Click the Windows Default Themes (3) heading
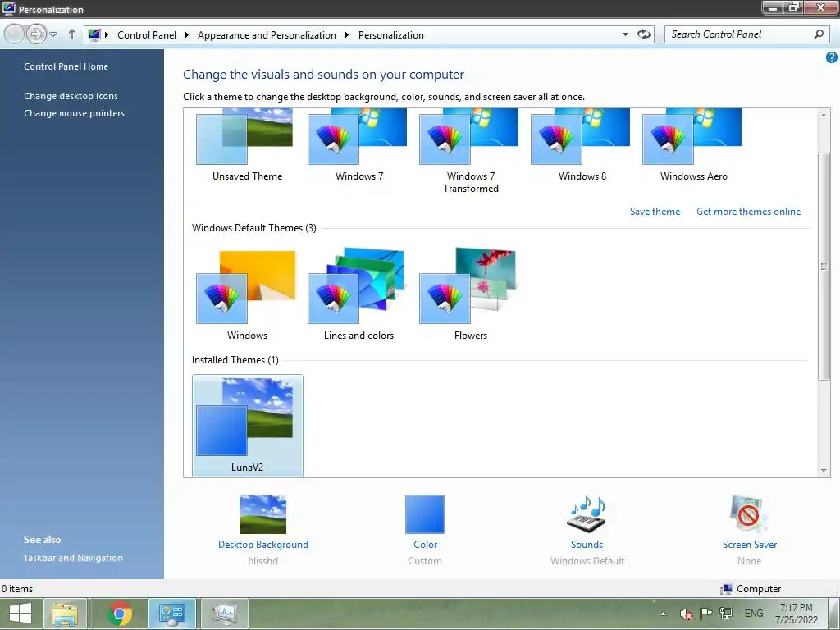840x630 pixels. coord(254,228)
